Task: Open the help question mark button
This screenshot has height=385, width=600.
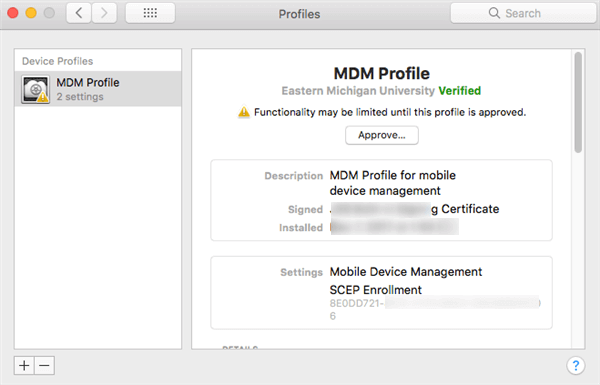Action: coord(576,365)
